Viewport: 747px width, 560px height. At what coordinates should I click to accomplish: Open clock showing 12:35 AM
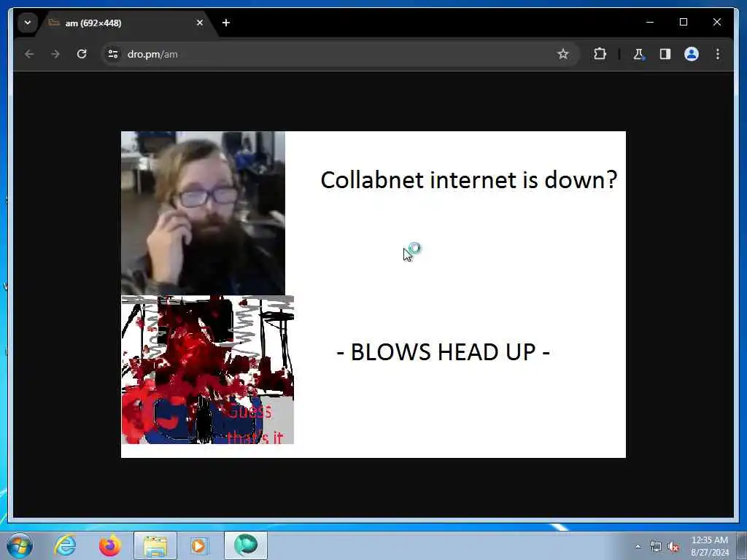709,546
